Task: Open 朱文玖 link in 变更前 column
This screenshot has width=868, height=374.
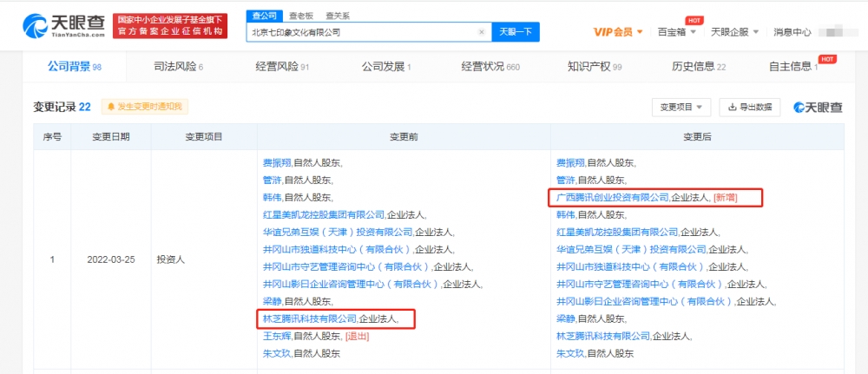Action: pos(277,352)
